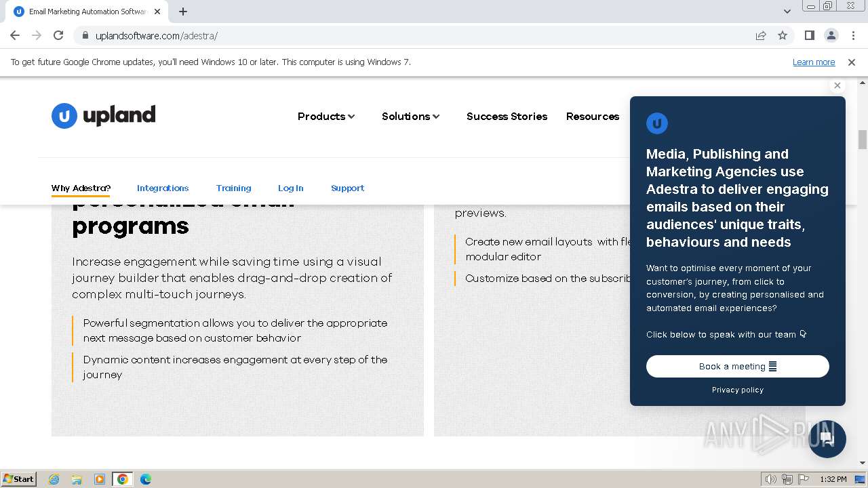Viewport: 868px width, 488px height.
Task: Close the Email Marketing Automation tab
Action: click(157, 12)
